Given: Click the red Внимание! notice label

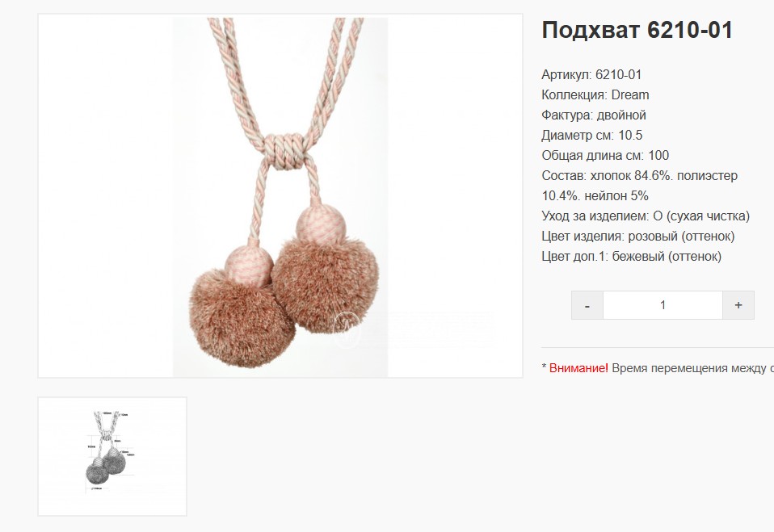Looking at the screenshot, I should (x=578, y=368).
